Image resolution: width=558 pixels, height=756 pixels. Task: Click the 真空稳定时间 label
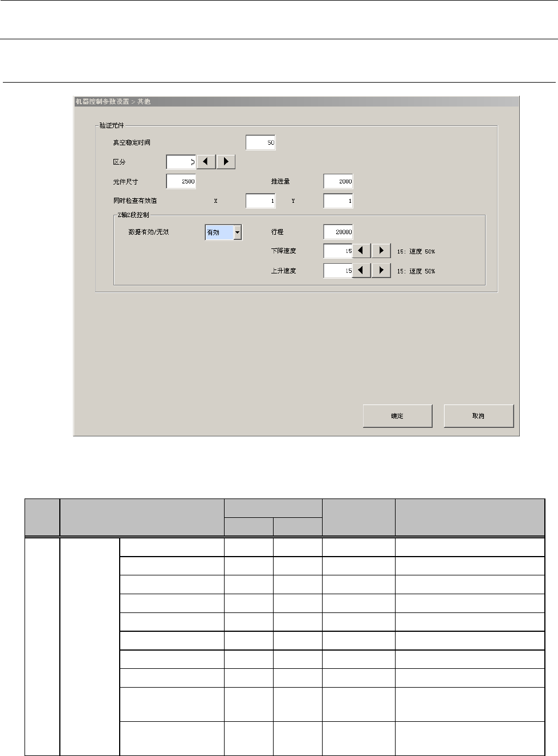[x=132, y=142]
